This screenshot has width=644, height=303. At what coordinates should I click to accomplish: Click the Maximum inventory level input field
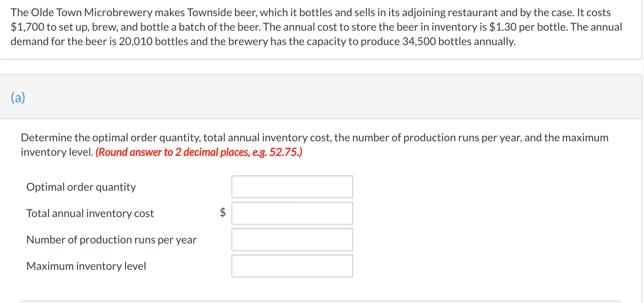(292, 266)
